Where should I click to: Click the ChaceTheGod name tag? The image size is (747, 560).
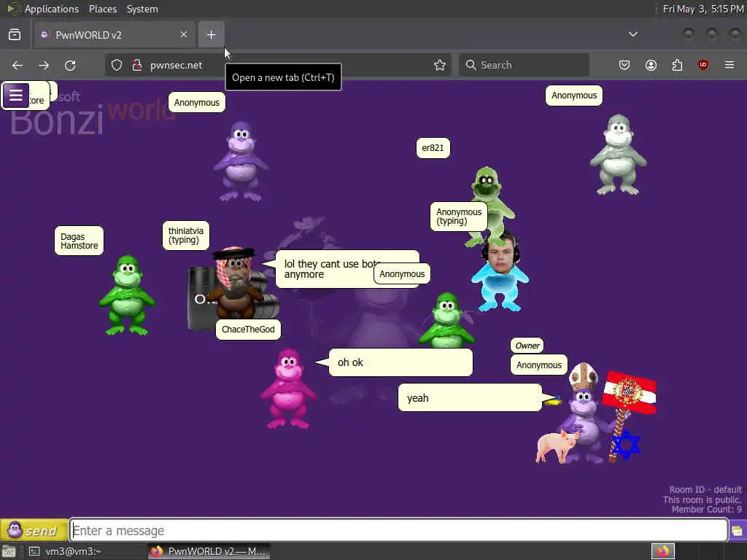pos(248,330)
